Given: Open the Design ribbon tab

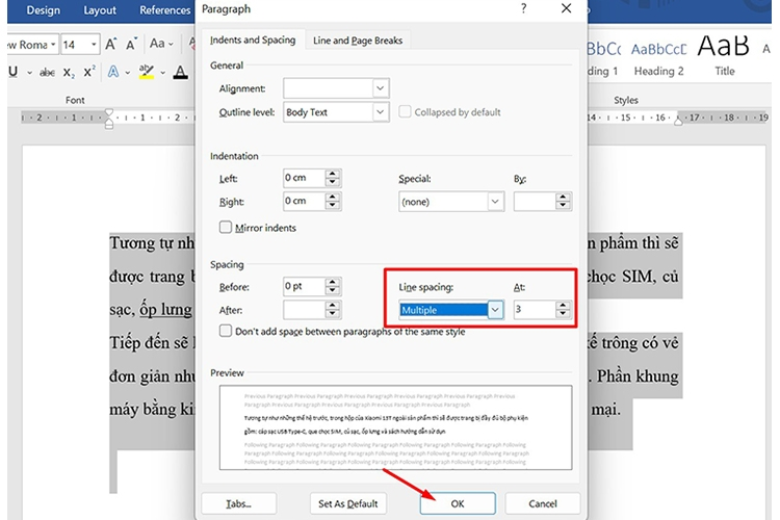Looking at the screenshot, I should click(x=43, y=10).
